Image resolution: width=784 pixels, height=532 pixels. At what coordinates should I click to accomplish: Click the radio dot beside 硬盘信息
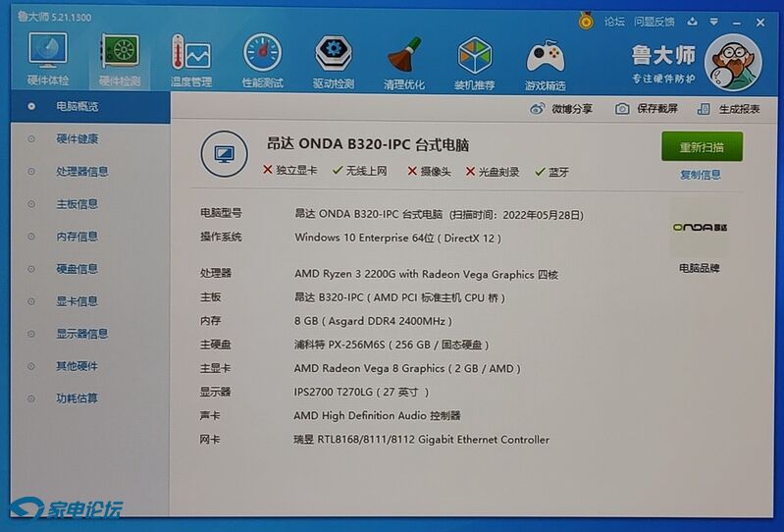click(x=31, y=269)
